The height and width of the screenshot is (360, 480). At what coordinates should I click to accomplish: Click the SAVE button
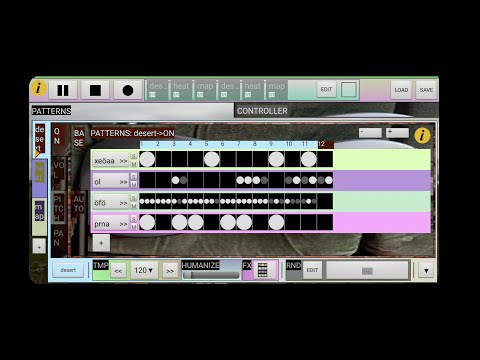click(x=426, y=90)
